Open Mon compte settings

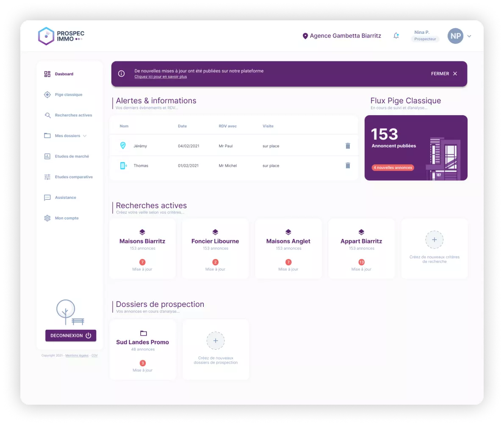66,218
